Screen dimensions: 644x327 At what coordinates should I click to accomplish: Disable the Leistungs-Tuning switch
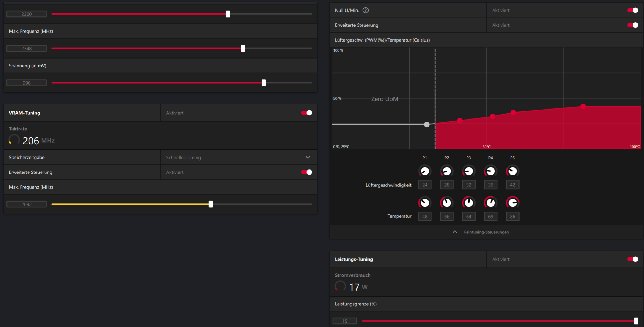click(632, 259)
